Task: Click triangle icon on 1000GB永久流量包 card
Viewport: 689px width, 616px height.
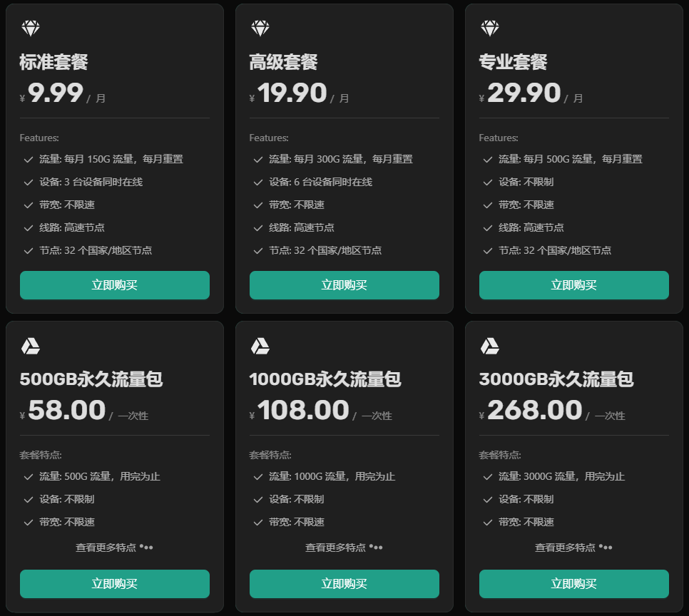Action: coord(260,346)
